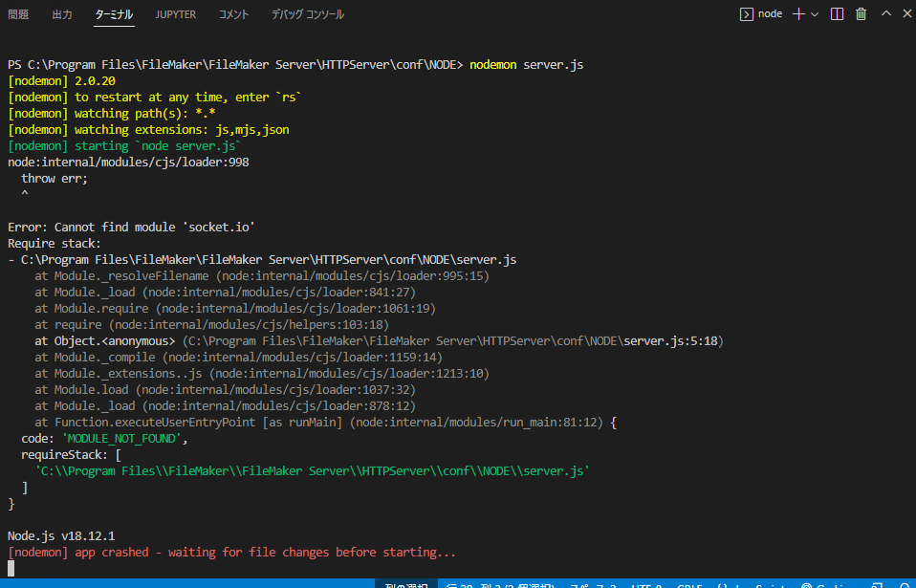Click 'at Object.<anonymous>' in the stack trace

coord(104,341)
